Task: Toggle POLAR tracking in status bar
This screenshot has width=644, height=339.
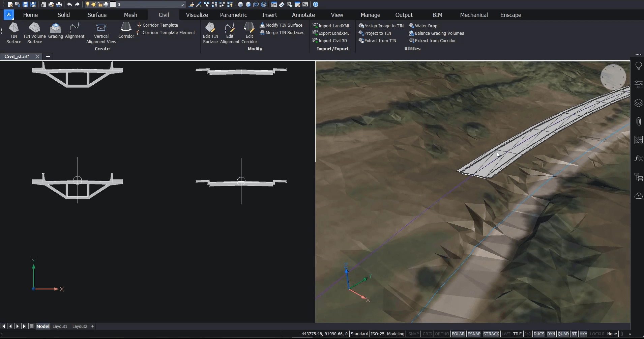Action: point(458,334)
